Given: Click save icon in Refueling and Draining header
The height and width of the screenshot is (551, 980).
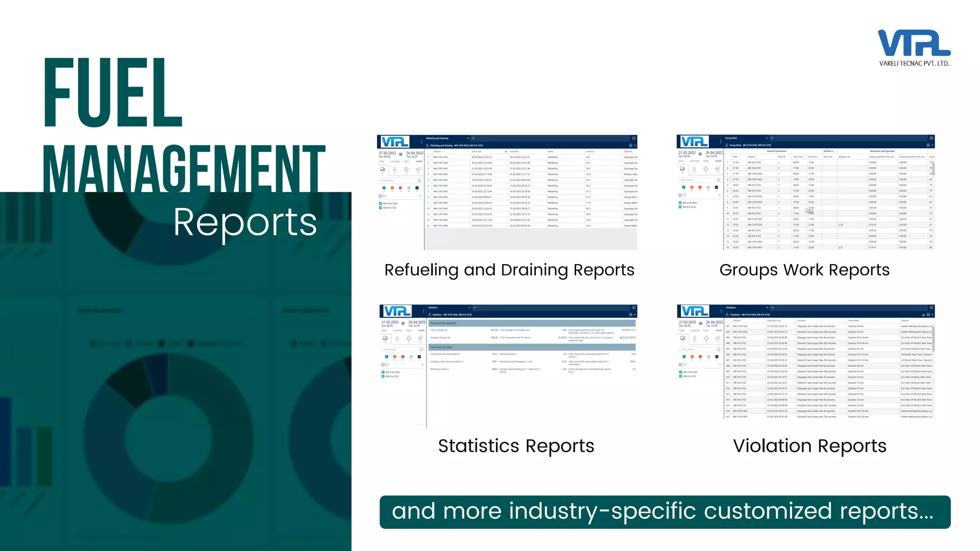Looking at the screenshot, I should coord(630,145).
